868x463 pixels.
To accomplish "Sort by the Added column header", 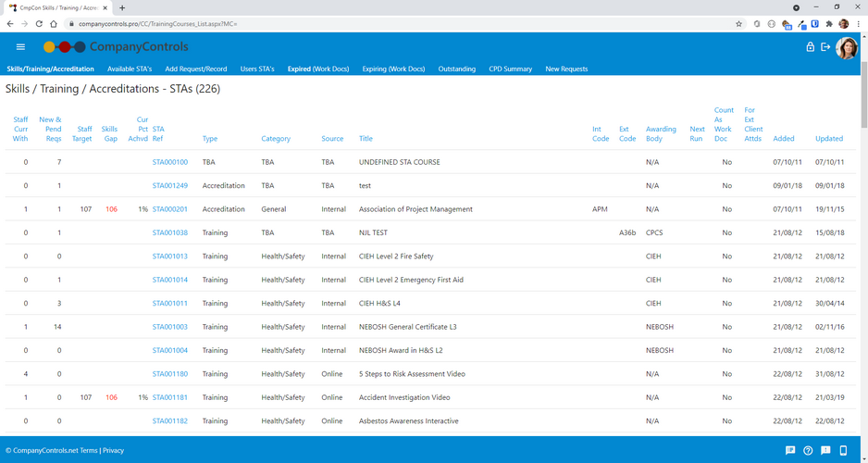I will [784, 139].
